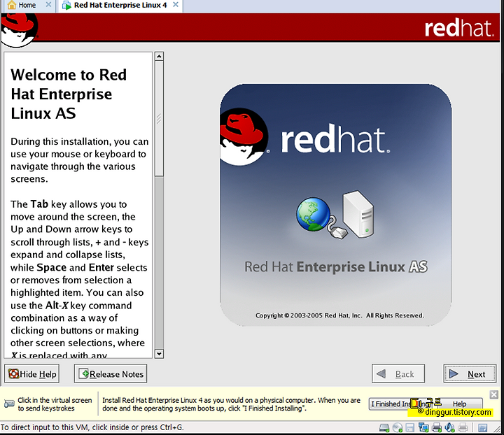Screen dimensions: 504x435
Task: Click the hard disk status icon
Action: pyautogui.click(x=384, y=427)
